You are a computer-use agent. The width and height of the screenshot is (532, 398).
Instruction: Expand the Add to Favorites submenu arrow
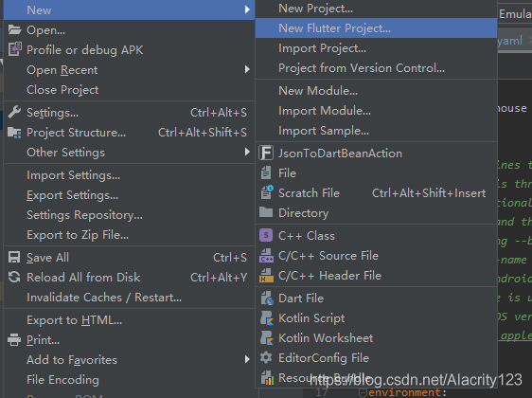coord(247,359)
